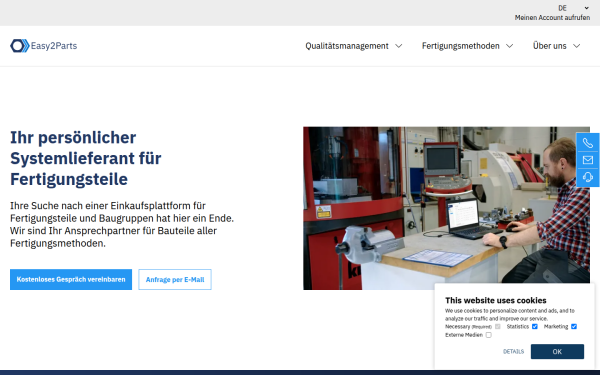
Task: Click the phone contact icon on the side widget
Action: pos(588,143)
